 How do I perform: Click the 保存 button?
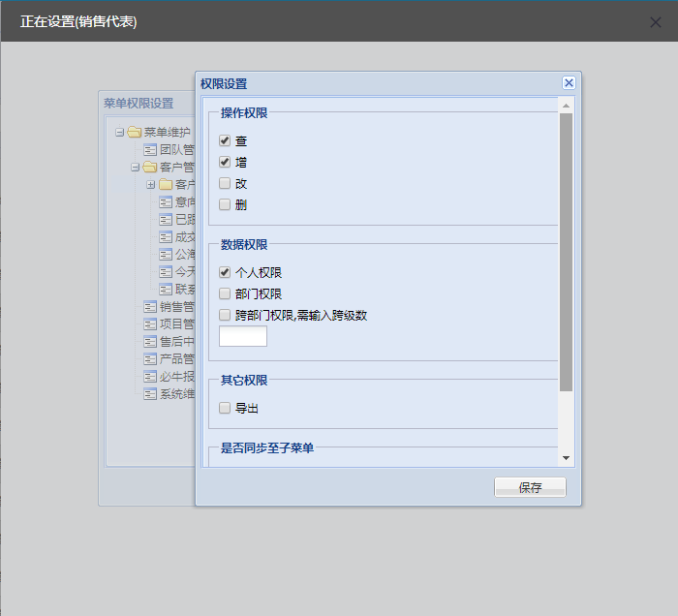(x=530, y=487)
